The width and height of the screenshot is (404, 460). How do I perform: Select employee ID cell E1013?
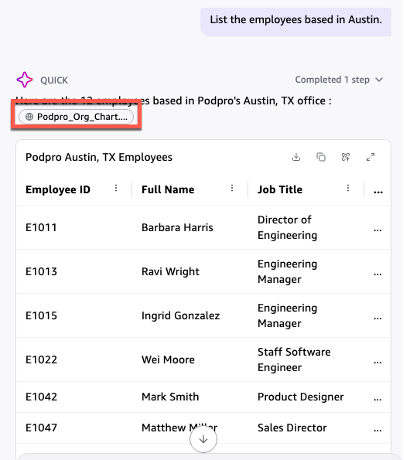pyautogui.click(x=41, y=272)
